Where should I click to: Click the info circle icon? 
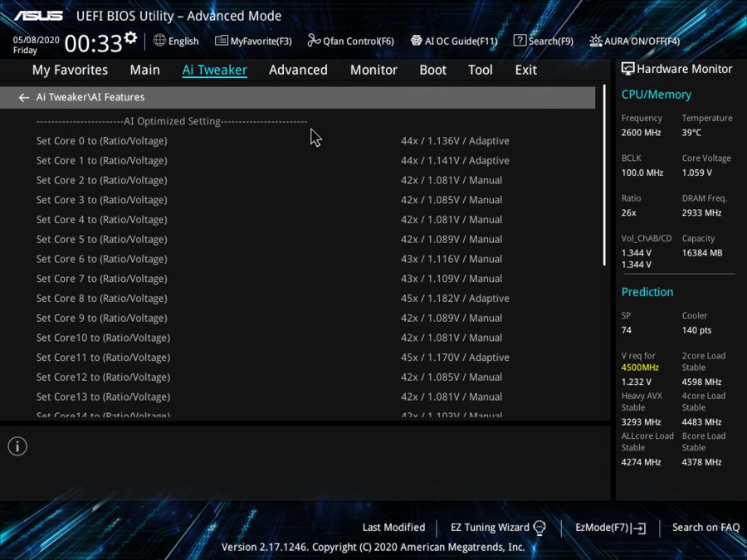(17, 446)
